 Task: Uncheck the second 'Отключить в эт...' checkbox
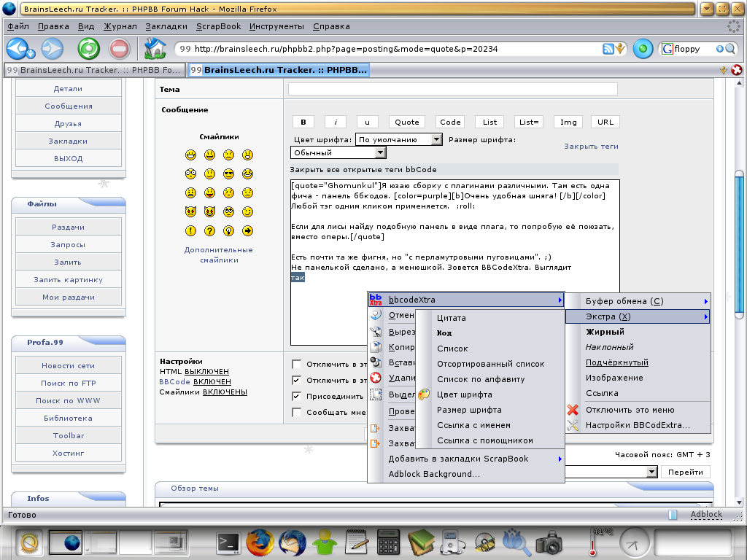pyautogui.click(x=296, y=380)
